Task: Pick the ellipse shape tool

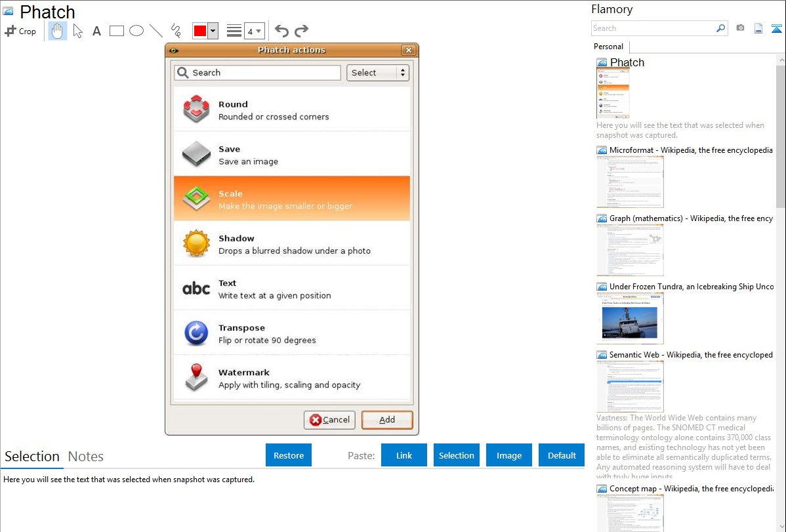Action: (x=136, y=31)
